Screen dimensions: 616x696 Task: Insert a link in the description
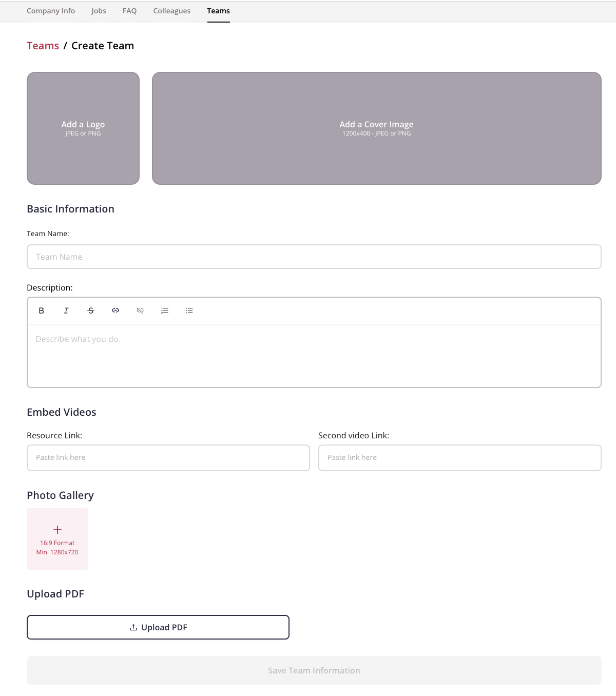click(115, 311)
